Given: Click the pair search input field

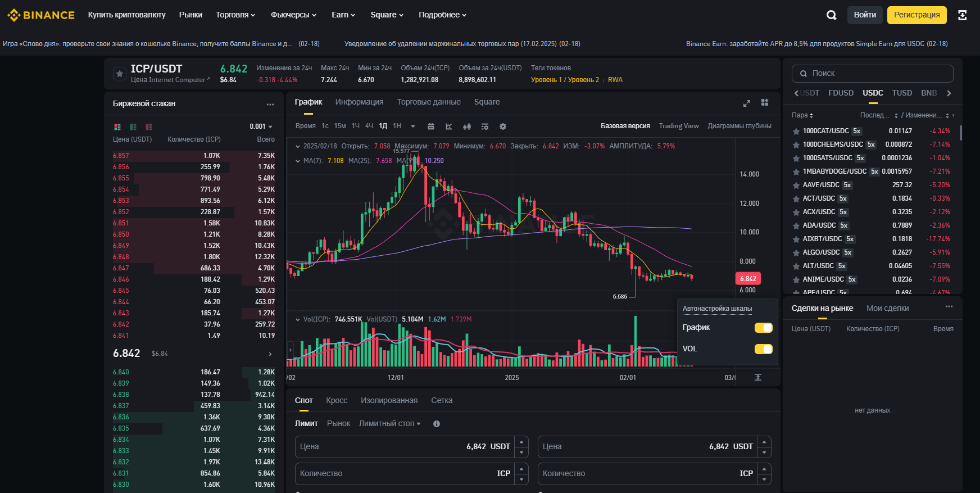Looking at the screenshot, I should 873,74.
